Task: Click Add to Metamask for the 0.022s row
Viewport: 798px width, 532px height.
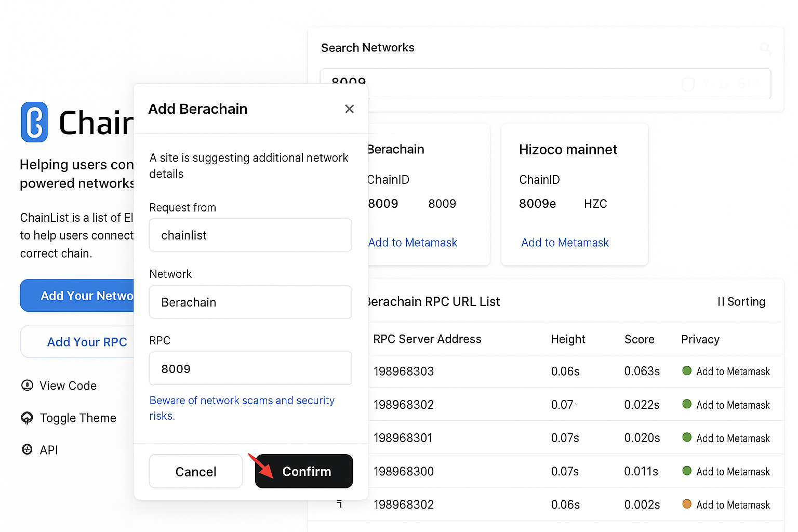Action: (733, 405)
